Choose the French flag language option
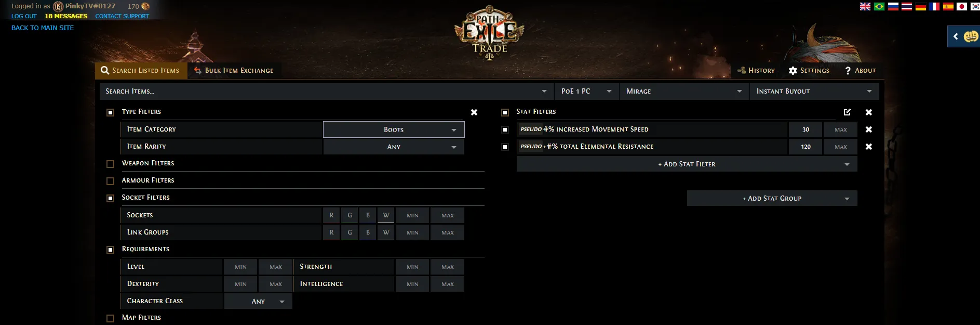This screenshot has height=325, width=980. 934,7
